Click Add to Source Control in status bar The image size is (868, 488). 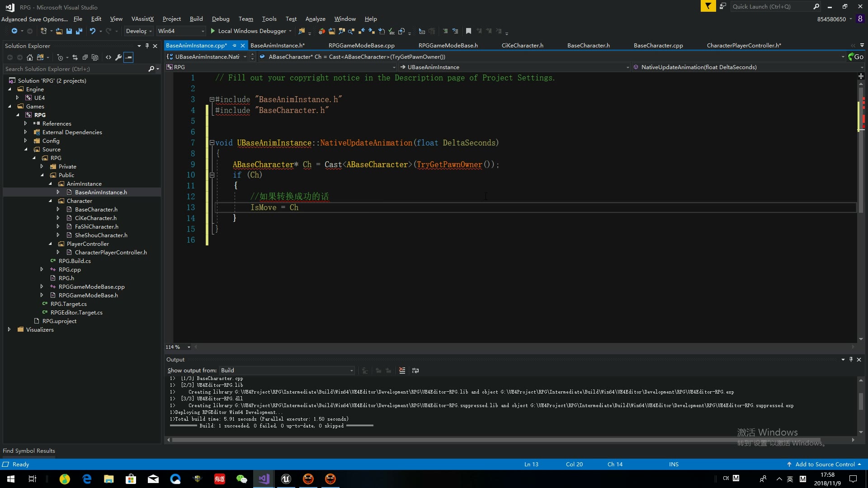824,464
